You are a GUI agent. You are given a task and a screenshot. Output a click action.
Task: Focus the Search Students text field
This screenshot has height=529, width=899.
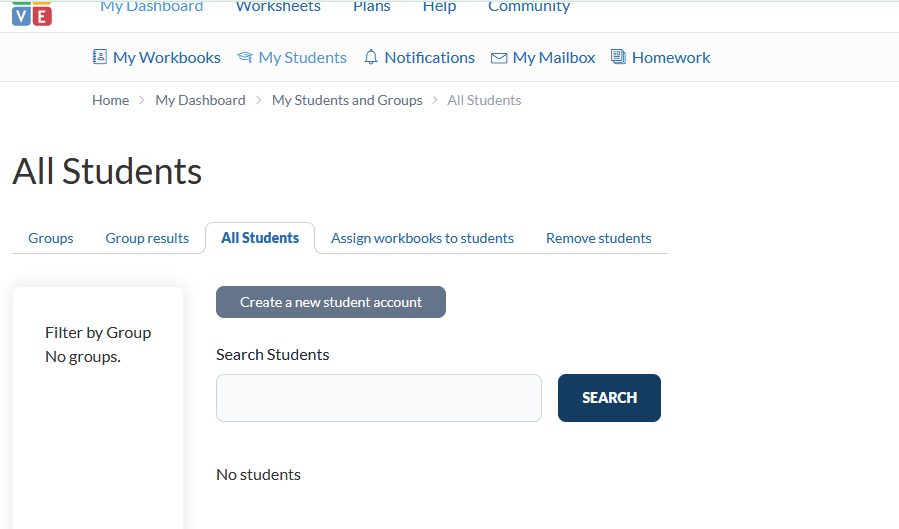379,398
